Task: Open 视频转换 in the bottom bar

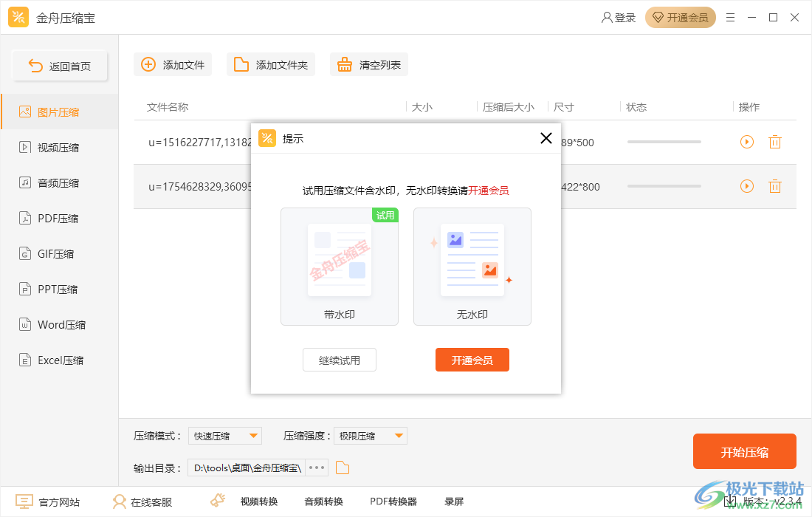Action: pos(259,501)
